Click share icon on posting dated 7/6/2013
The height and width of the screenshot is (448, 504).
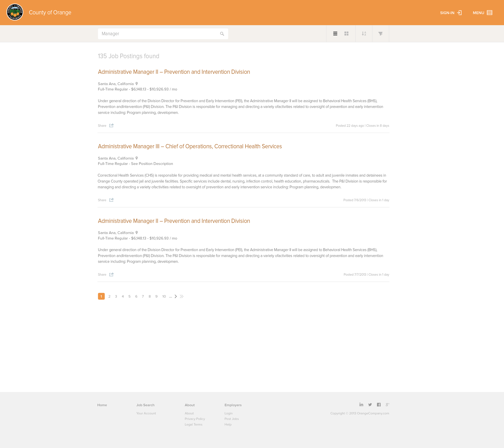tap(111, 200)
